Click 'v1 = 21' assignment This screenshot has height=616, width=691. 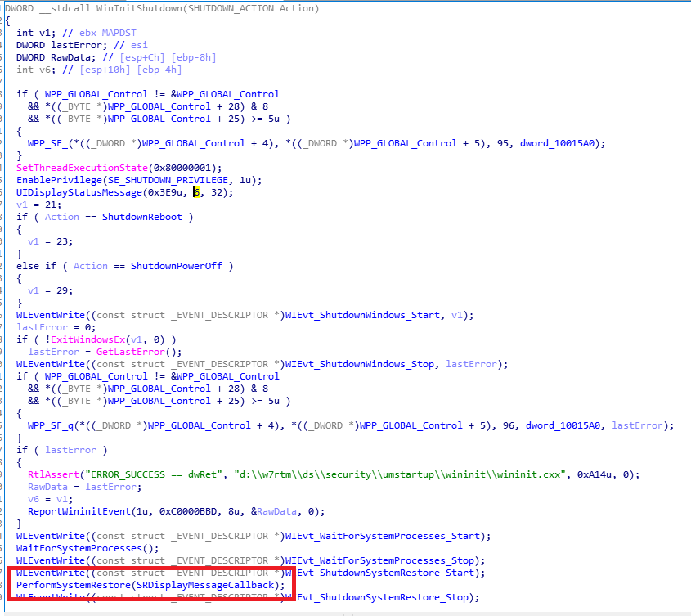[38, 205]
